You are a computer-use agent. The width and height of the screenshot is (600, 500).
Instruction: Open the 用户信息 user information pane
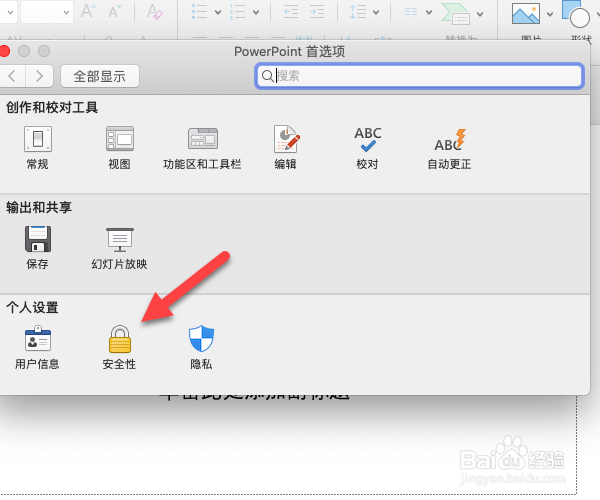coord(37,347)
